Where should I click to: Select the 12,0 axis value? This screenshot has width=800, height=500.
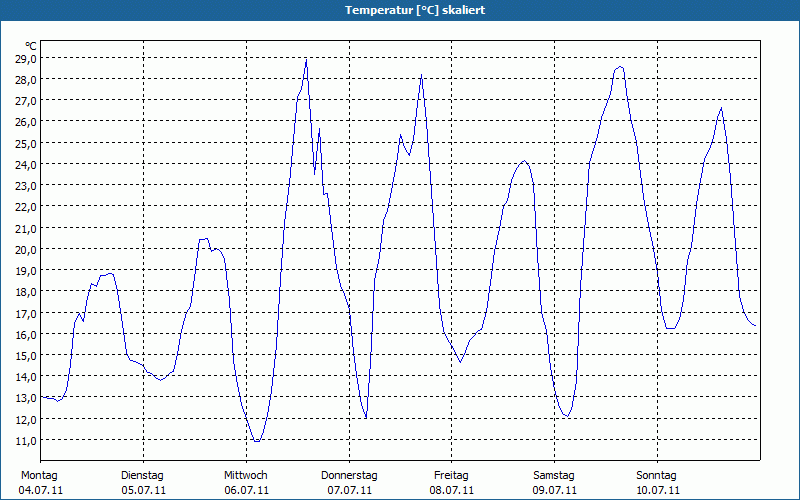click(x=26, y=419)
